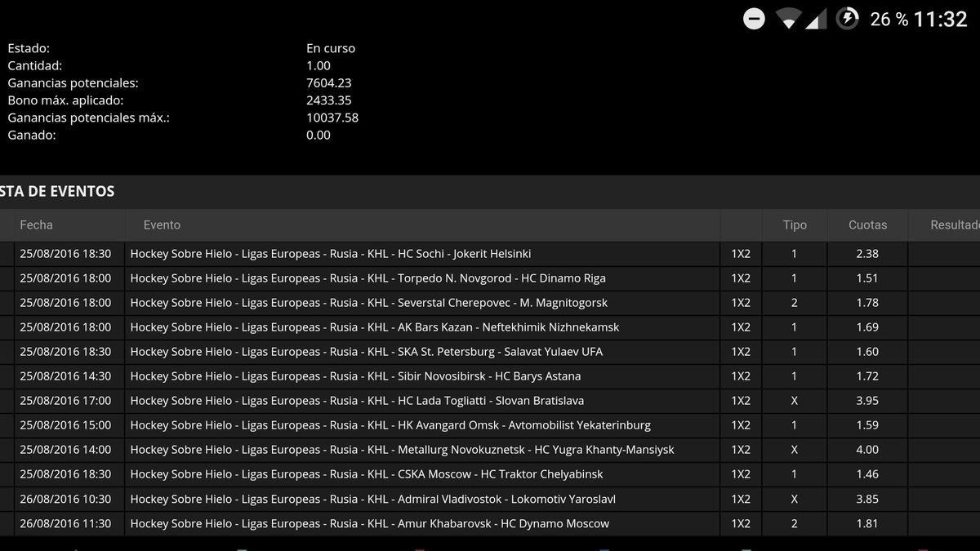Click the 1X2 cell in HC Sochi row
The width and height of the screenshot is (980, 551).
pyautogui.click(x=741, y=254)
